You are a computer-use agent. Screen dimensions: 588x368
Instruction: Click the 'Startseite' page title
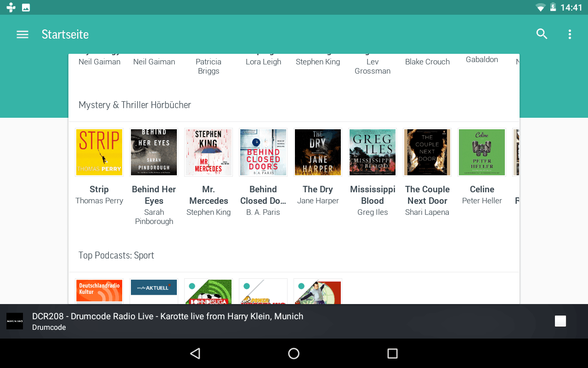pos(65,34)
